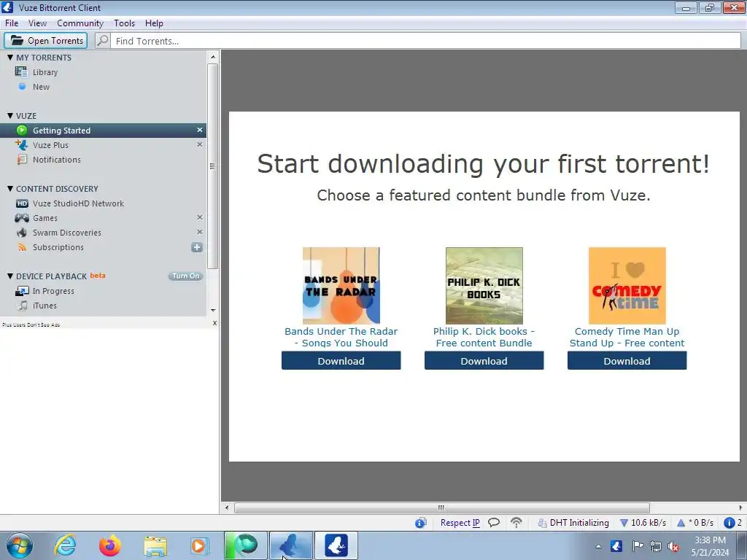Click the horizontal scrollbar right arrow
Viewport: 747px width, 560px height.
tap(741, 507)
